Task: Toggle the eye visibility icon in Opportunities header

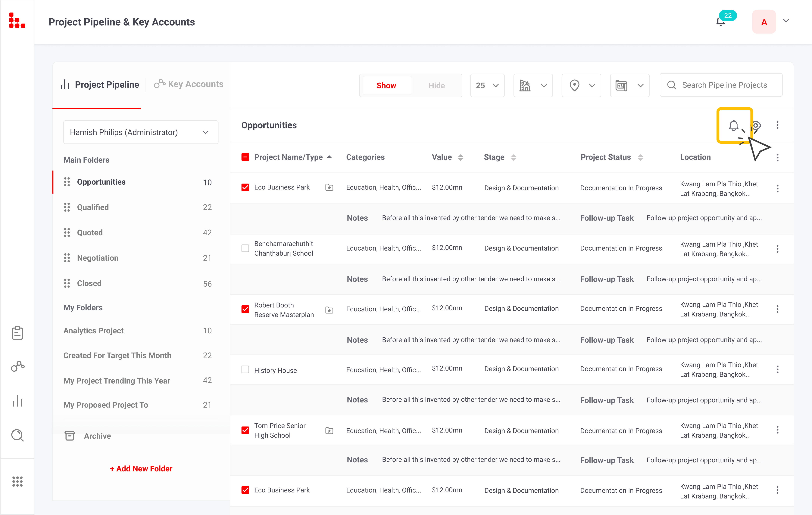Action: point(756,126)
